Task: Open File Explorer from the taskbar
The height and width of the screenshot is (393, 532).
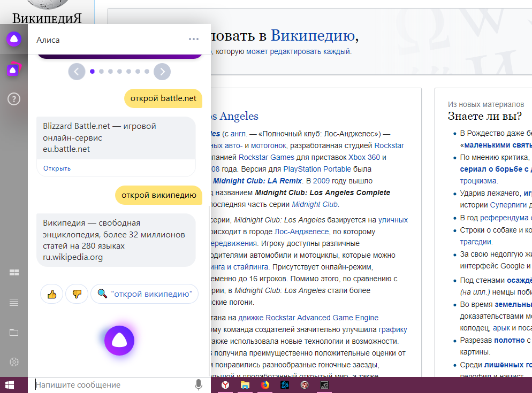Action: [x=245, y=385]
